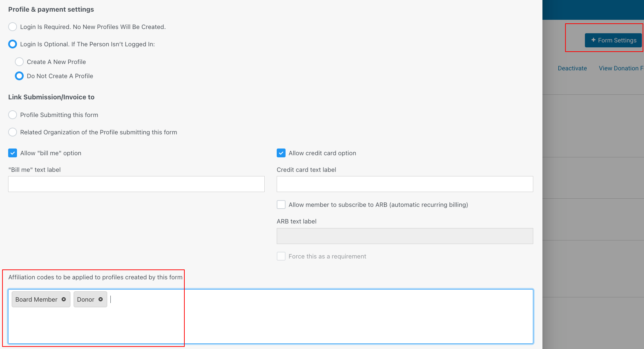Image resolution: width=644 pixels, height=349 pixels.
Task: Click 'Link Submission/Invoice to' heading
Action: 51,97
